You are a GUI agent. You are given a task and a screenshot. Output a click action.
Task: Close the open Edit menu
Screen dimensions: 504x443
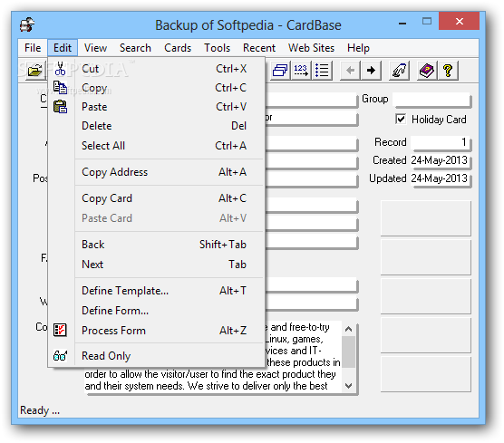click(x=63, y=48)
